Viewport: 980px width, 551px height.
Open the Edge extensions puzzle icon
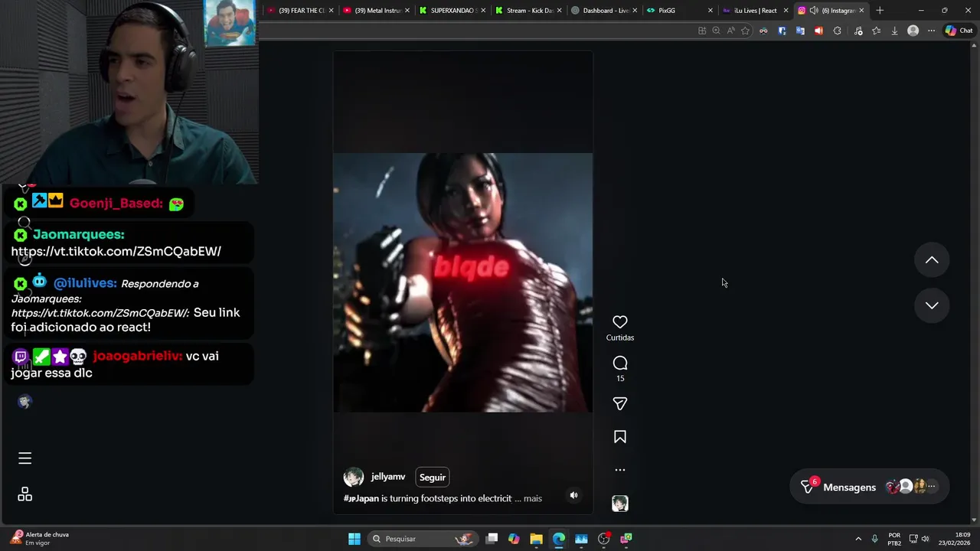pyautogui.click(x=837, y=31)
